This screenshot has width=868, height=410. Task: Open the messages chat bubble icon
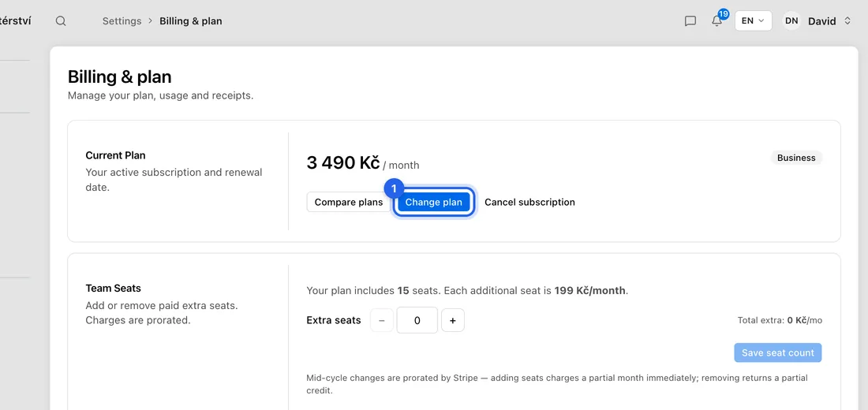coord(690,21)
